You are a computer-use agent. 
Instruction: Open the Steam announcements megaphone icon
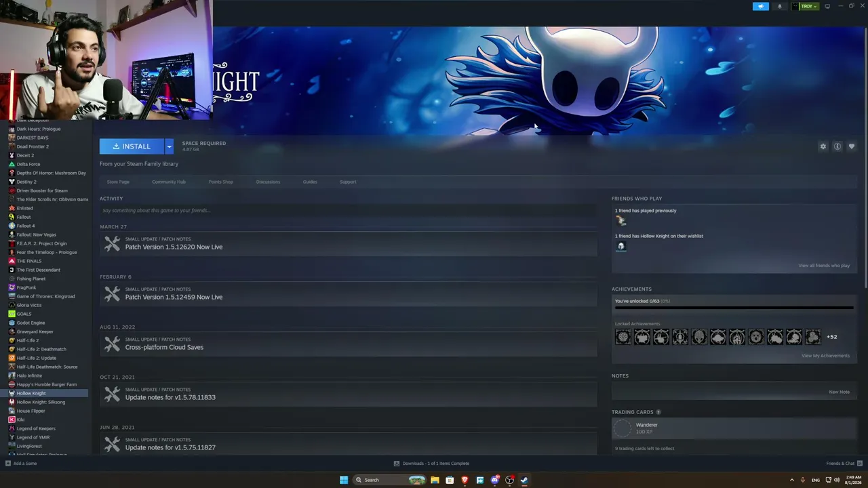point(761,6)
